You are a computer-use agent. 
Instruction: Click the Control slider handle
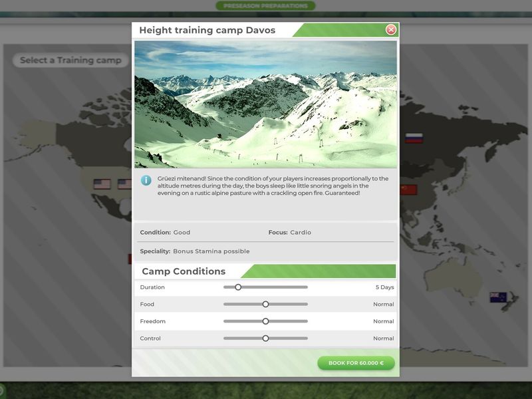[265, 338]
